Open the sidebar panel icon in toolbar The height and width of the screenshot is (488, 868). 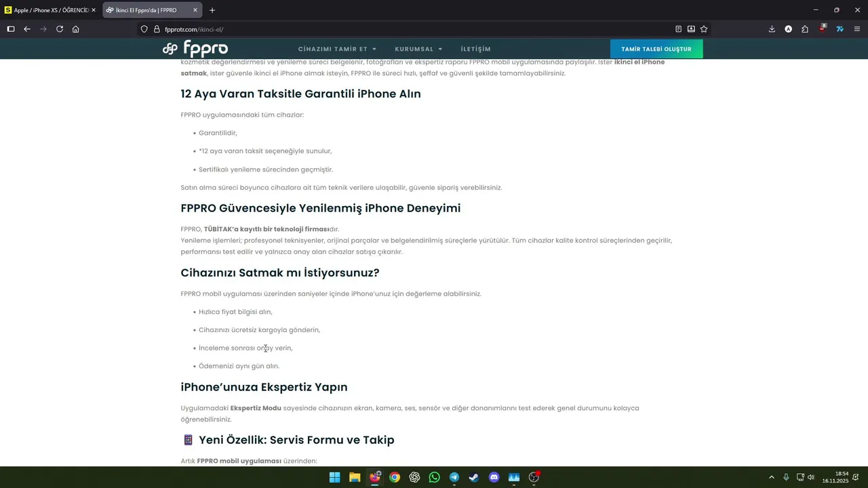tap(11, 29)
